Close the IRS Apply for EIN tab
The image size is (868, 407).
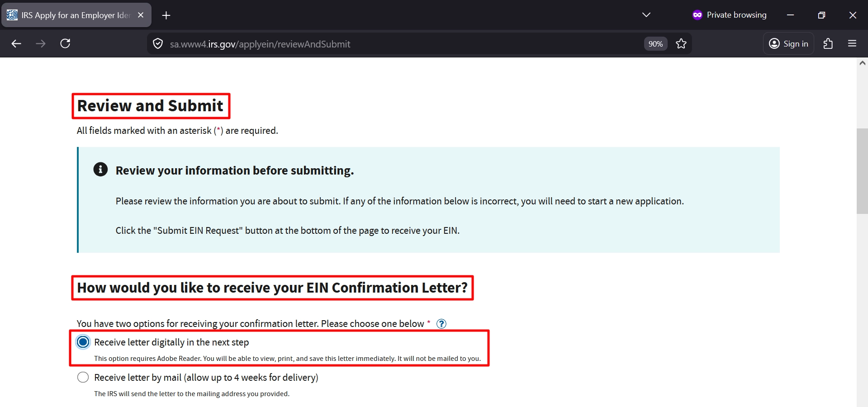141,15
